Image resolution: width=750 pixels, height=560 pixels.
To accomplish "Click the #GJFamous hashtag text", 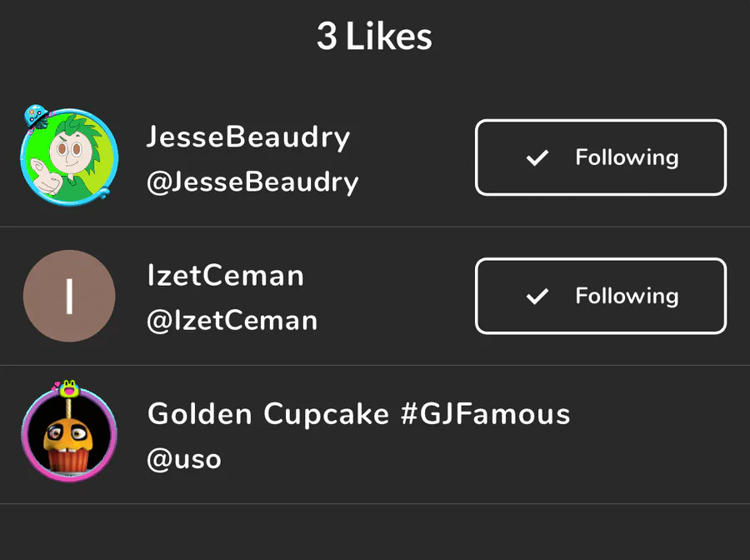I will pos(486,413).
